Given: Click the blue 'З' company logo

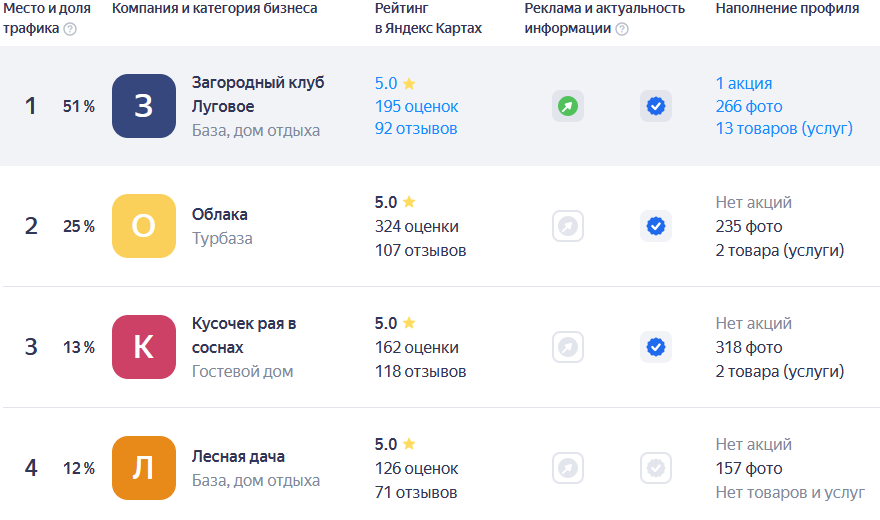Looking at the screenshot, I should [144, 106].
